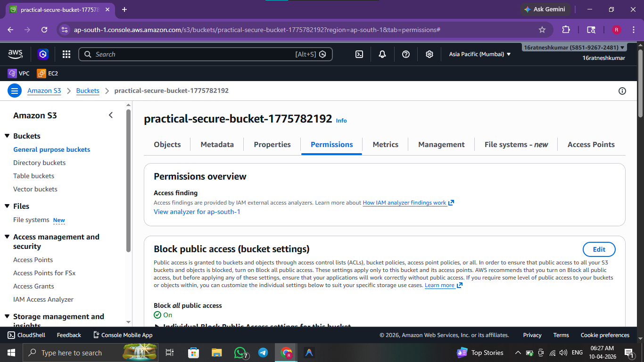The height and width of the screenshot is (362, 644).
Task: Open the bucket Info link
Action: click(x=341, y=121)
